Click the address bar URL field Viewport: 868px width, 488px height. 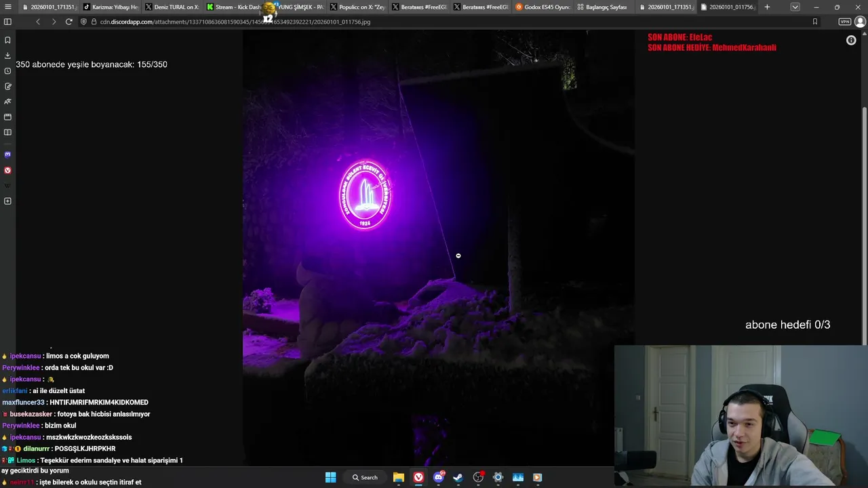pos(448,22)
